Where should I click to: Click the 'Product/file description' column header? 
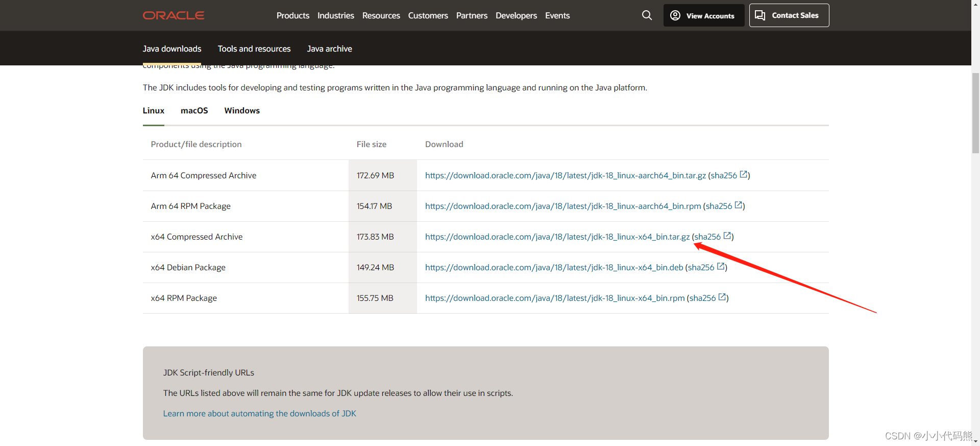[x=197, y=144]
